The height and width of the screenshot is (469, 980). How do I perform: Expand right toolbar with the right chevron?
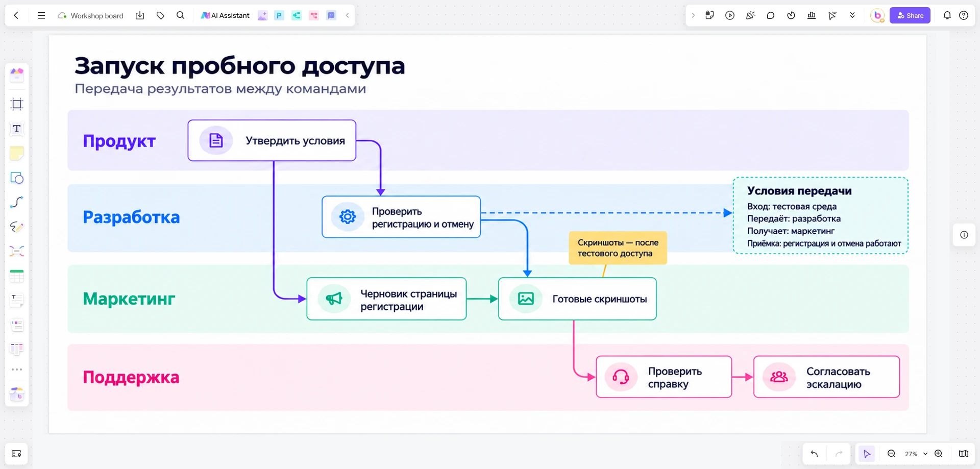pos(693,15)
